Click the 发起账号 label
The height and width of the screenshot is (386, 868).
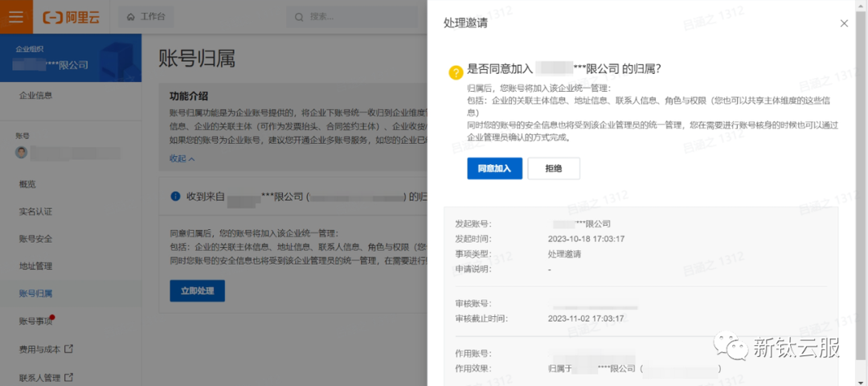point(473,224)
